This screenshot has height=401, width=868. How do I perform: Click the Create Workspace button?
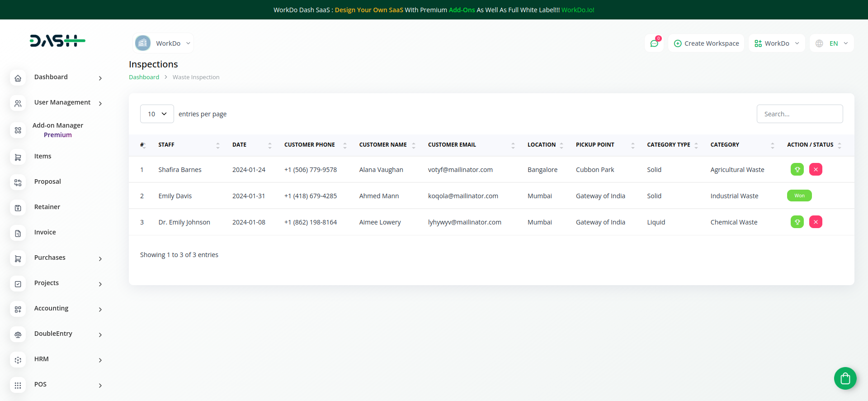point(706,43)
